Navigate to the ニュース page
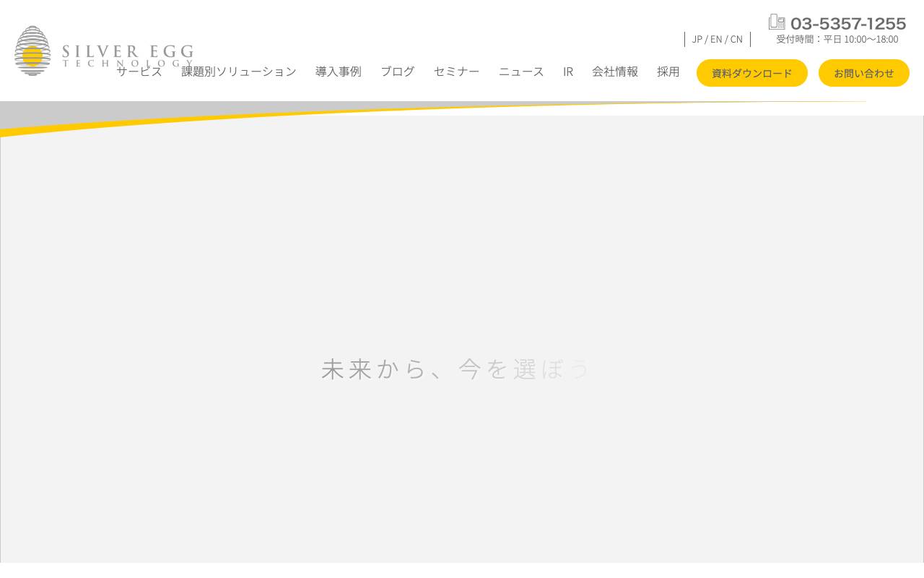 tap(521, 71)
